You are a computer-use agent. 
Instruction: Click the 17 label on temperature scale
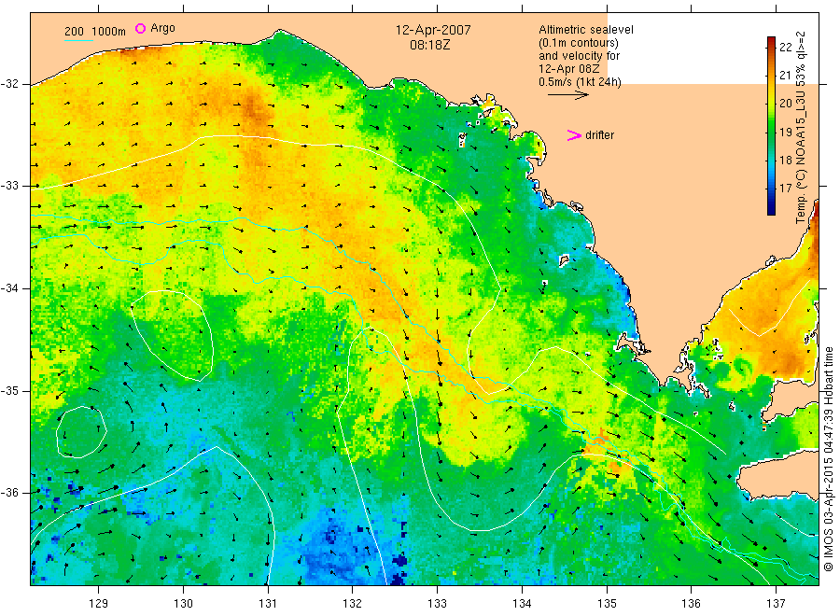tap(785, 188)
